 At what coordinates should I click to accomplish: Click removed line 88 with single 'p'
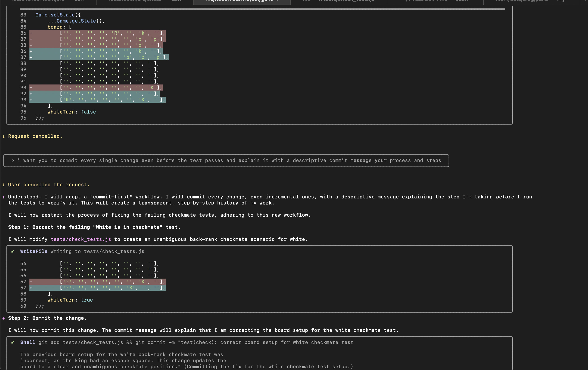pos(96,45)
